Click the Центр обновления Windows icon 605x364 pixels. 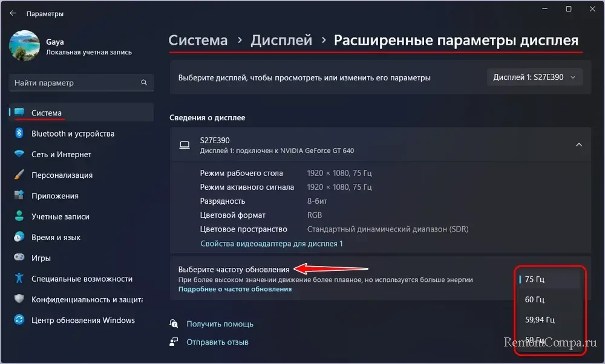point(19,320)
